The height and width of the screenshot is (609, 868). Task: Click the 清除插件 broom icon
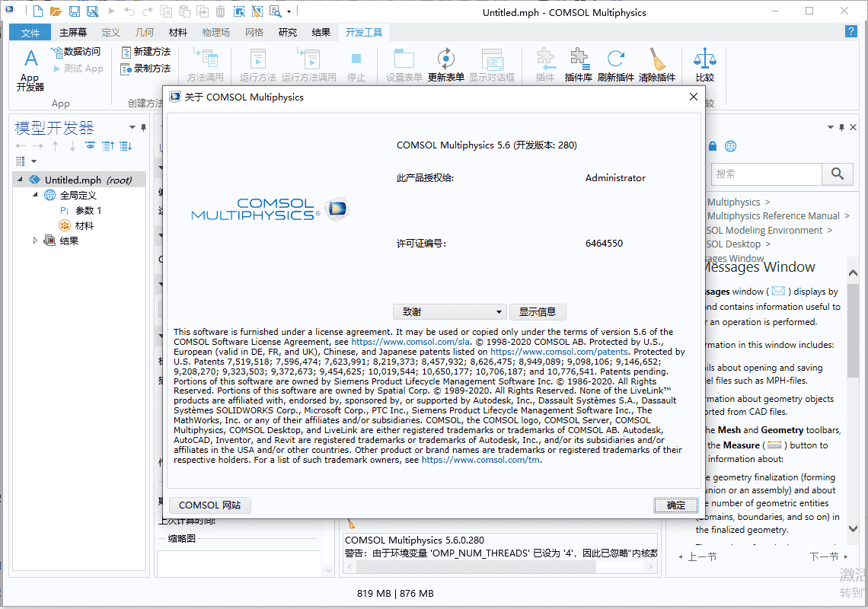(x=656, y=65)
